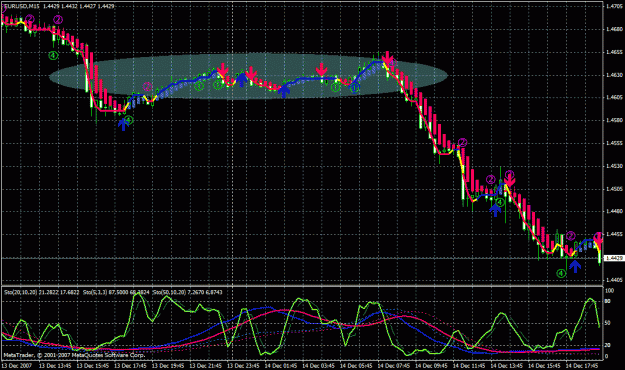
Task: Click the 1.4555 price axis label
Action: (614, 143)
